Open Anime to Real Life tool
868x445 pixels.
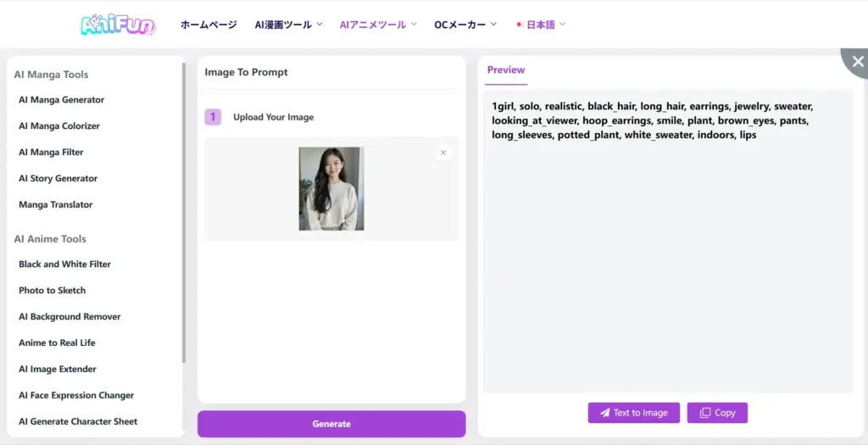point(57,342)
